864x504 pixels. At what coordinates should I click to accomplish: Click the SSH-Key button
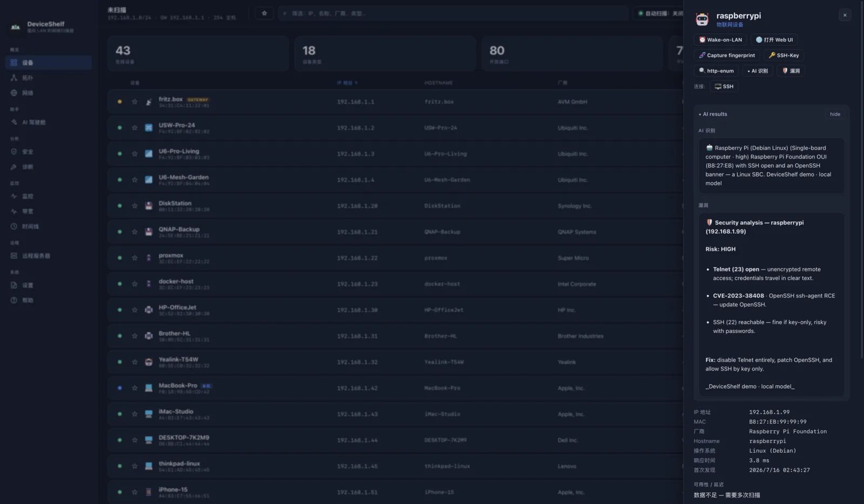784,55
